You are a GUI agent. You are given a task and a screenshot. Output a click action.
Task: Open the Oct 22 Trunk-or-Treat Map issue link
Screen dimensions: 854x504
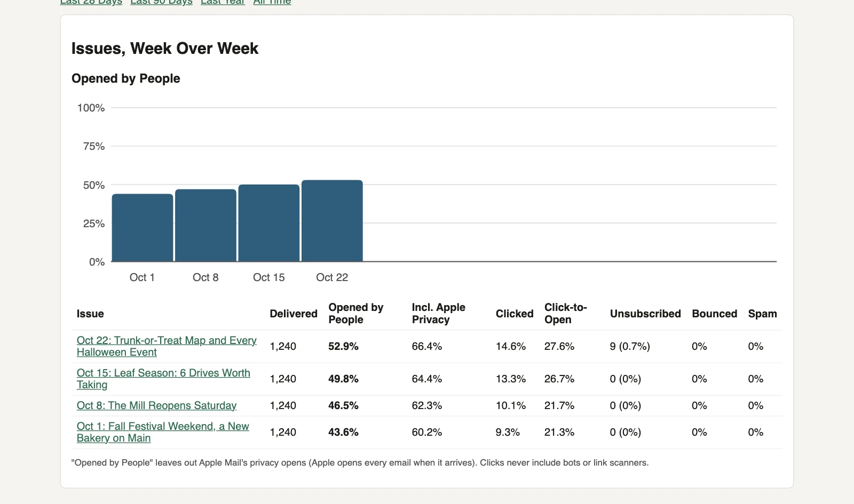point(167,346)
